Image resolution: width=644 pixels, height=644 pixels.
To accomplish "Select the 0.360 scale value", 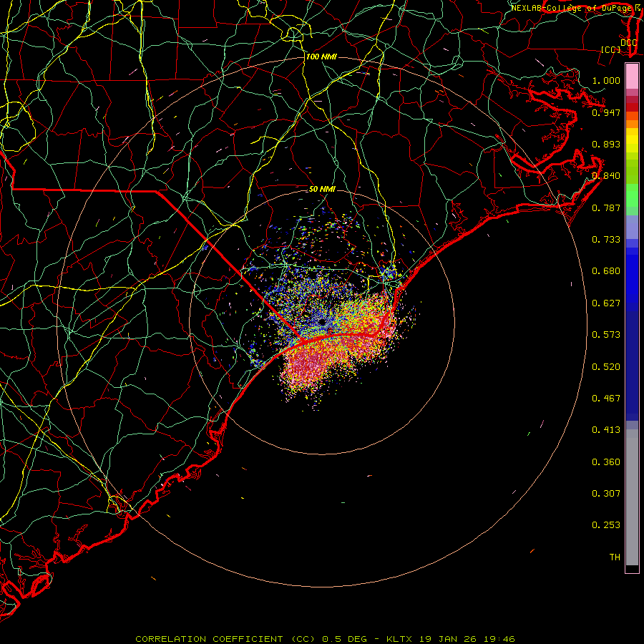I will point(606,462).
